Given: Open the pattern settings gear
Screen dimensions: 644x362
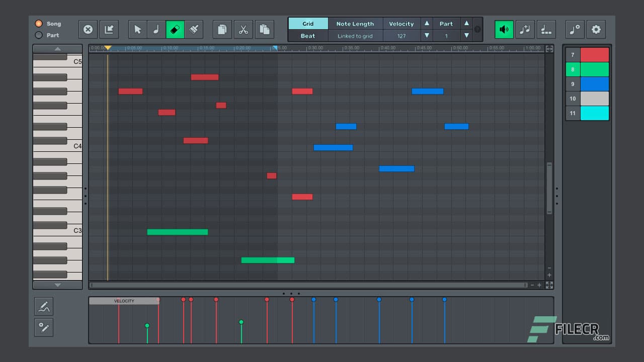Looking at the screenshot, I should coord(596,29).
